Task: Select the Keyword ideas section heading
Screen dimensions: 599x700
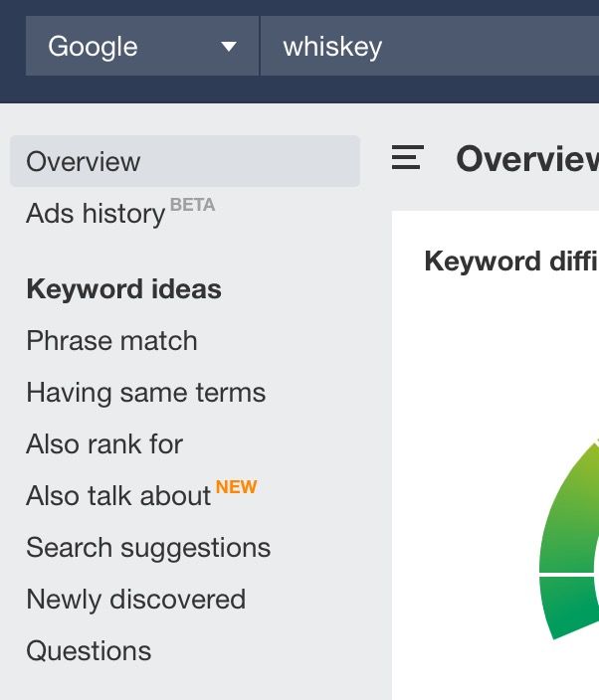Action: (x=123, y=289)
